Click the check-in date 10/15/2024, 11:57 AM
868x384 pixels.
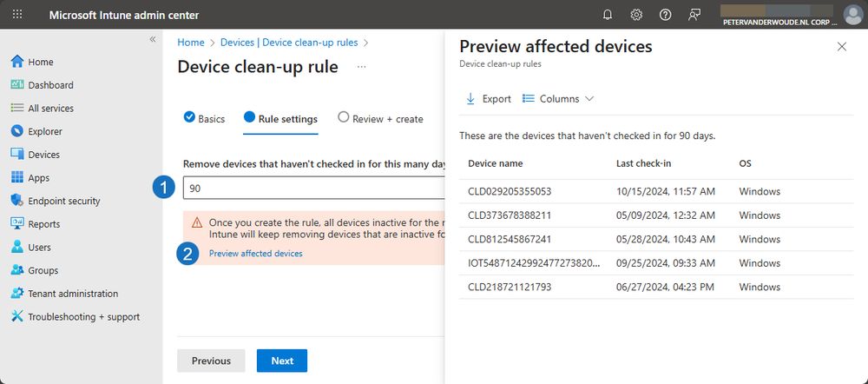(x=666, y=191)
